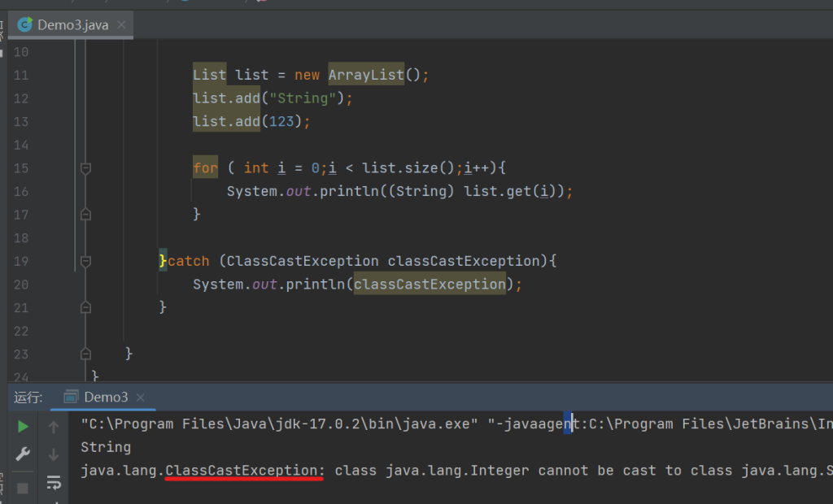Click the green Rerun button in Run panel
The height and width of the screenshot is (504, 833).
click(23, 427)
